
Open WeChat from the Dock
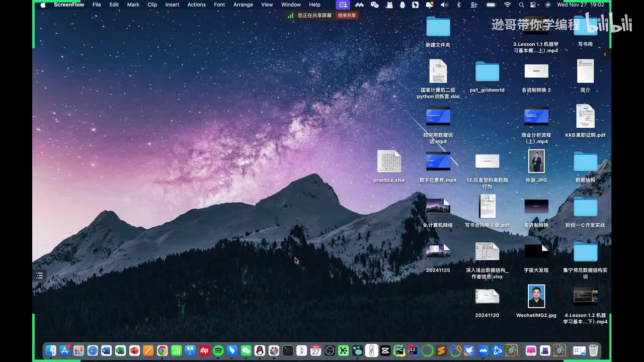click(246, 350)
